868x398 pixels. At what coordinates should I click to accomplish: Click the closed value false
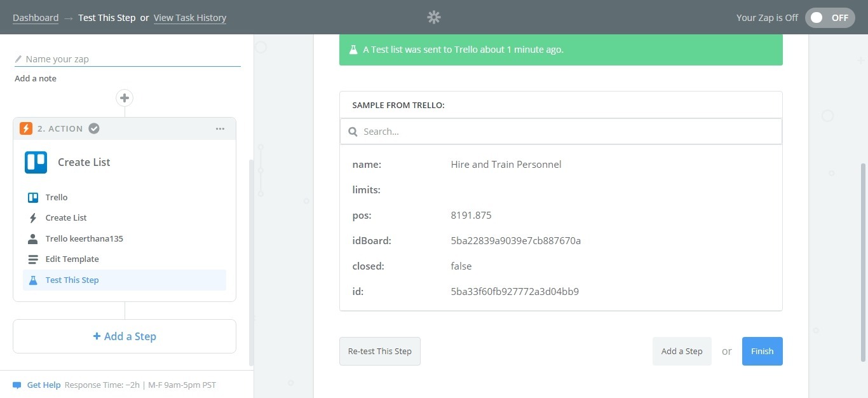click(x=461, y=266)
